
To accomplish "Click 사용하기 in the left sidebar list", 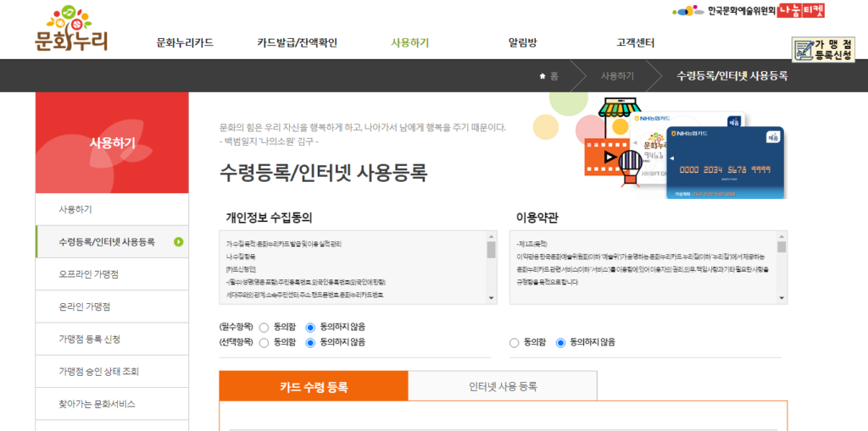I will click(112, 210).
